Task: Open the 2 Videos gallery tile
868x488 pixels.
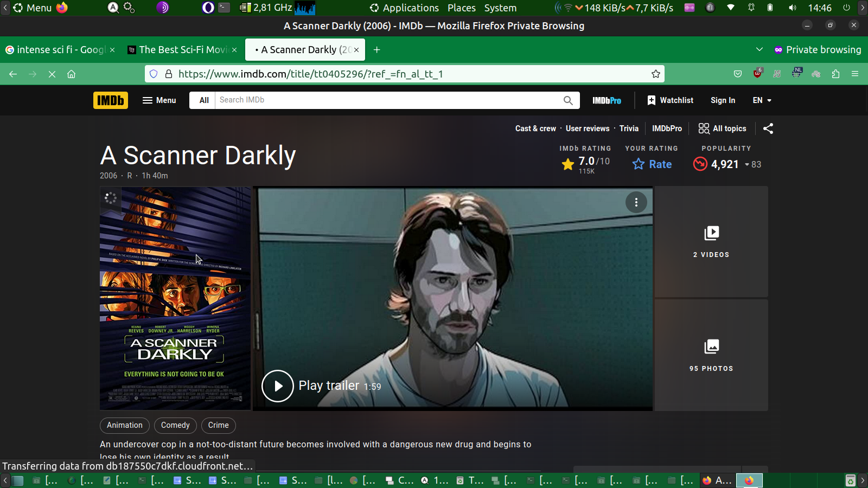Action: point(711,242)
